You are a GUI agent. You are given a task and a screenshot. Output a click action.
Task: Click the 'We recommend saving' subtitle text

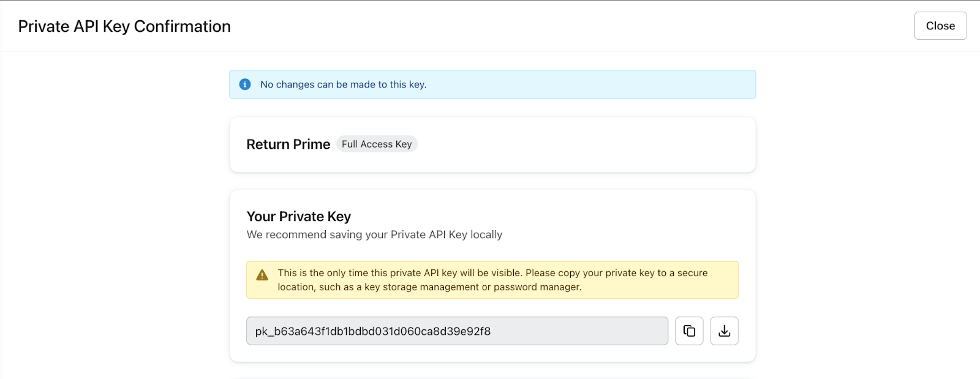[x=374, y=235]
